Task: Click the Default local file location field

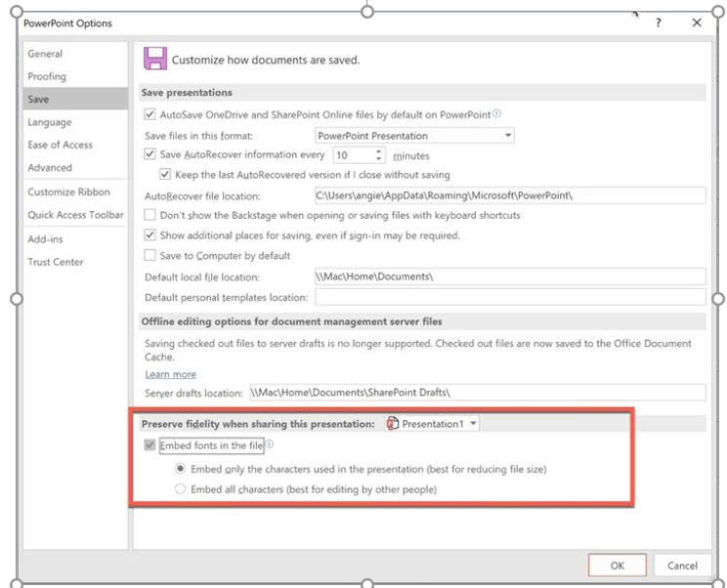Action: (508, 276)
